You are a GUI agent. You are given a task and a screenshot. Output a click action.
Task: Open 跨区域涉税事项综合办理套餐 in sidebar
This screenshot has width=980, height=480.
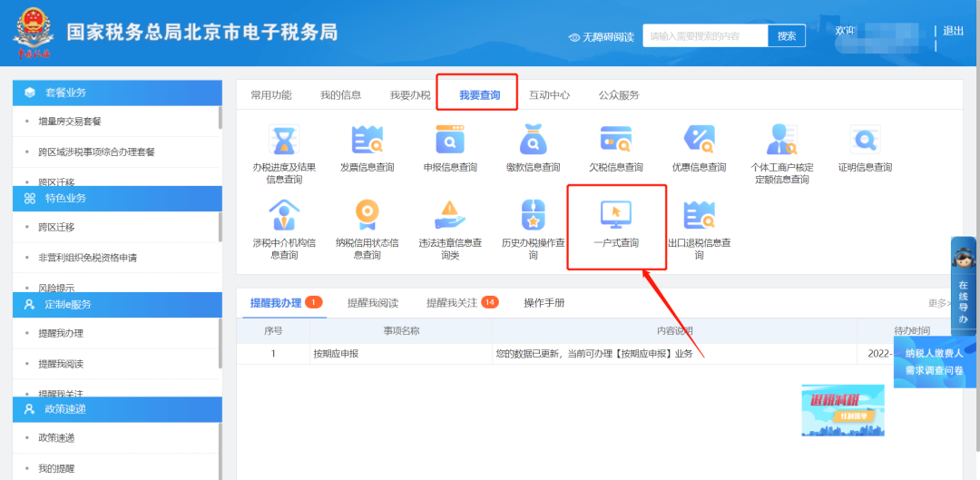pos(96,152)
